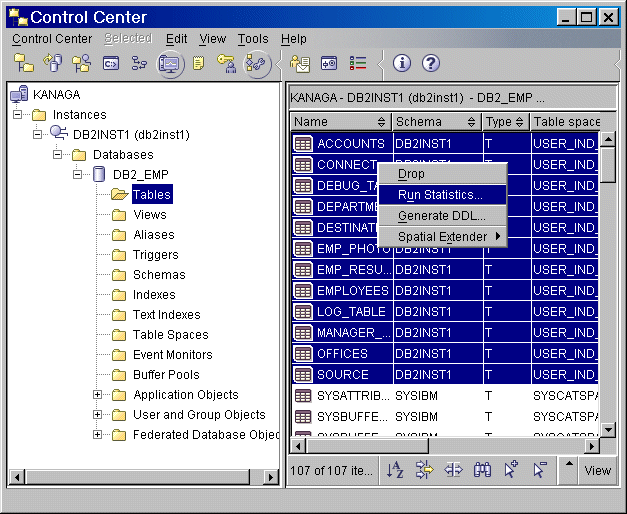Expand the Federated Database Objects node
The width and height of the screenshot is (627, 514).
98,435
